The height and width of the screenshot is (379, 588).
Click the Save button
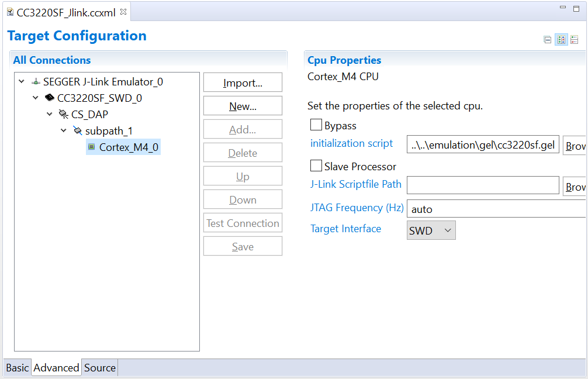(243, 246)
